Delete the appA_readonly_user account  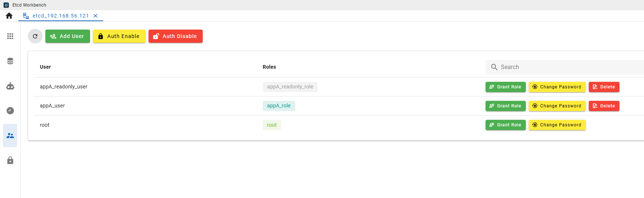[604, 87]
